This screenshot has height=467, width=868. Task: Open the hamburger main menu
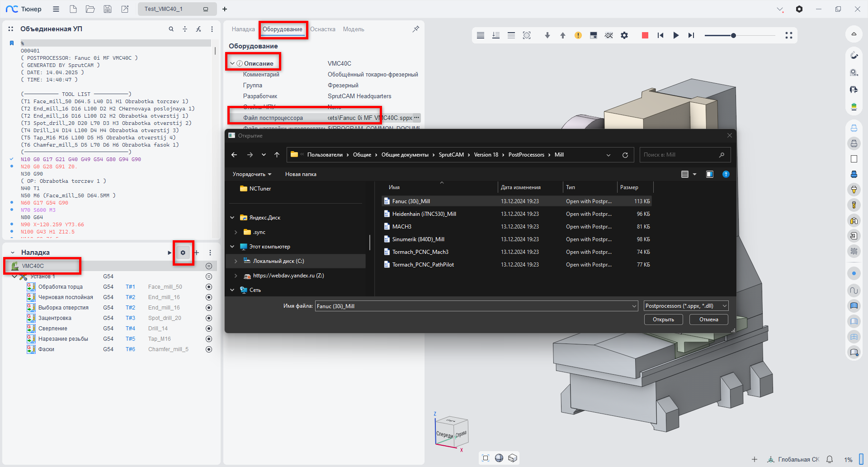56,9
